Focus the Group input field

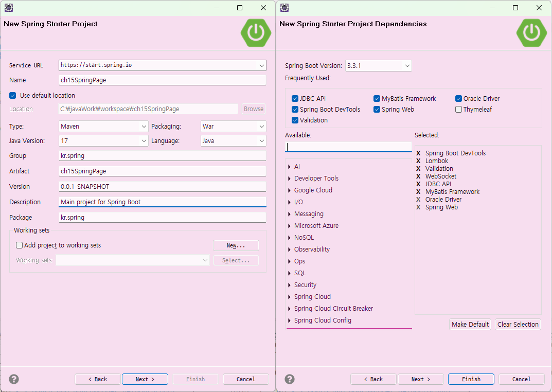(162, 156)
